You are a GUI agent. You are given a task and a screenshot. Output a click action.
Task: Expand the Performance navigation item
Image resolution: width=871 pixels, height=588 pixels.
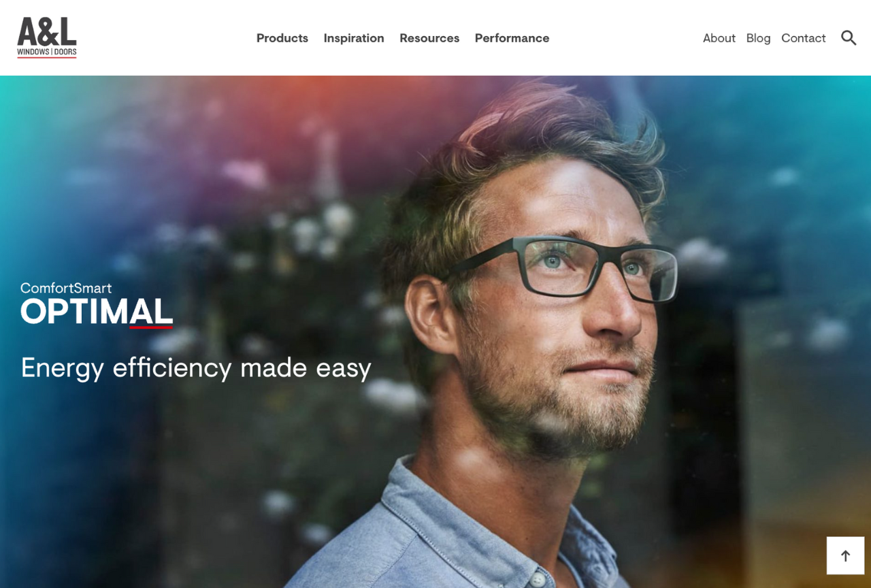click(x=512, y=38)
